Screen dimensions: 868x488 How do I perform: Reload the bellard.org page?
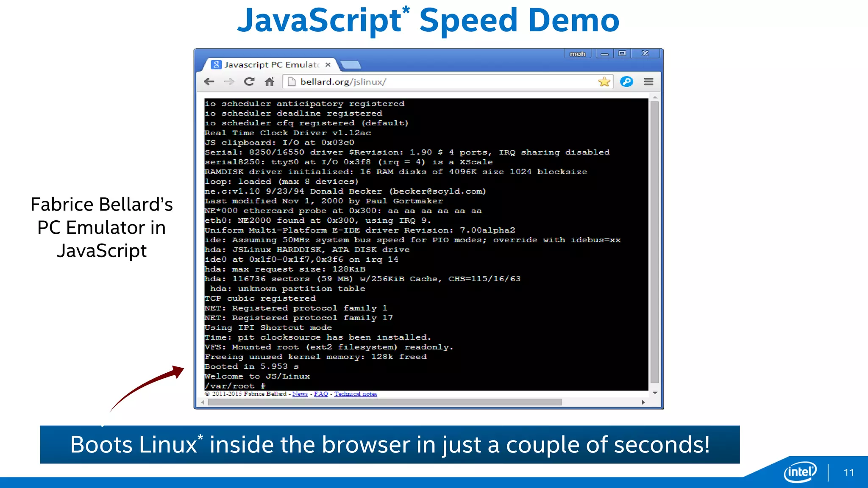[249, 82]
